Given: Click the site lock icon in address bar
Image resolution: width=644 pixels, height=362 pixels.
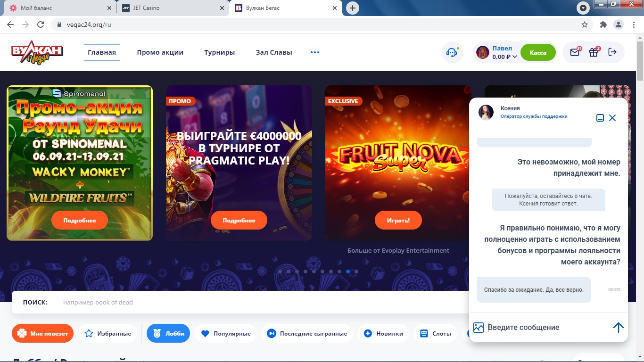Looking at the screenshot, I should pos(59,25).
